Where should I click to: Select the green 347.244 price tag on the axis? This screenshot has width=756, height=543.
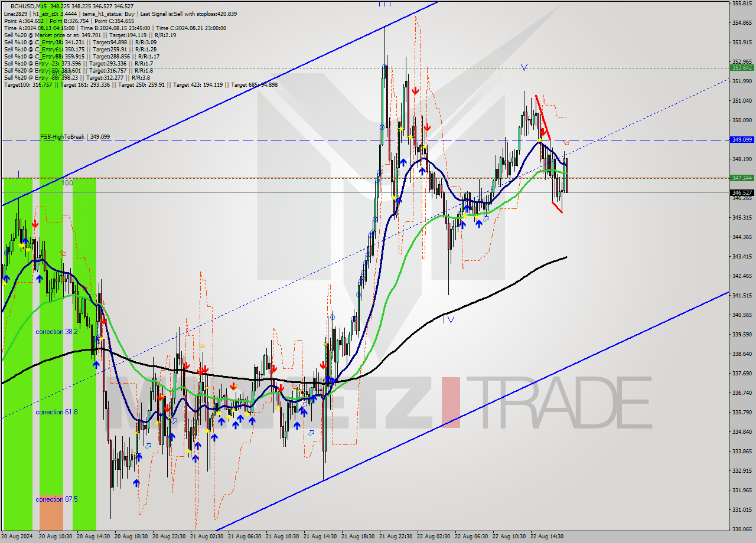[742, 178]
